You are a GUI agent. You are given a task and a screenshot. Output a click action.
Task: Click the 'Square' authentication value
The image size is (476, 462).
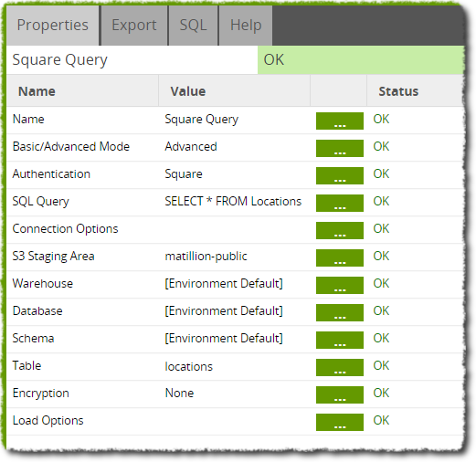click(184, 174)
